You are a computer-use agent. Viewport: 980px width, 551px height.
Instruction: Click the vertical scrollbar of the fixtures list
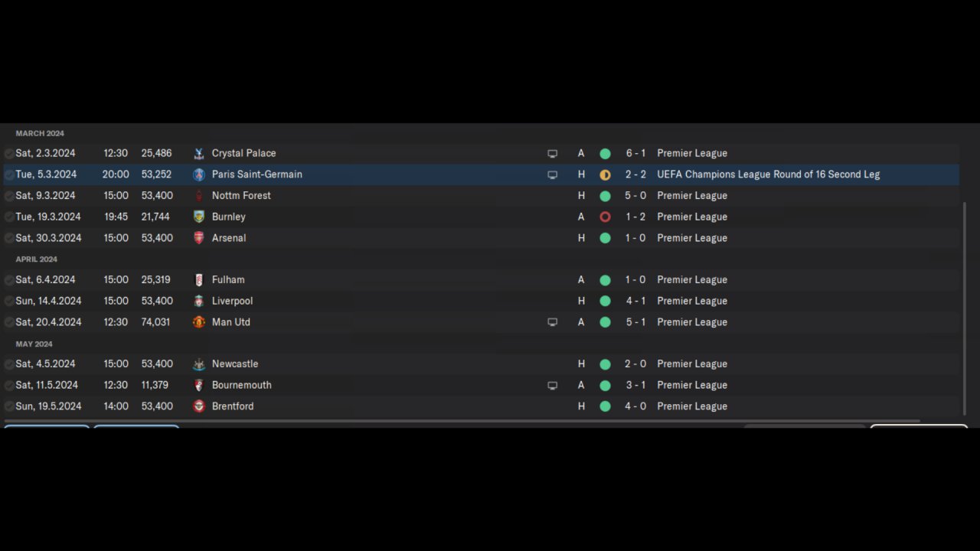pyautogui.click(x=965, y=308)
